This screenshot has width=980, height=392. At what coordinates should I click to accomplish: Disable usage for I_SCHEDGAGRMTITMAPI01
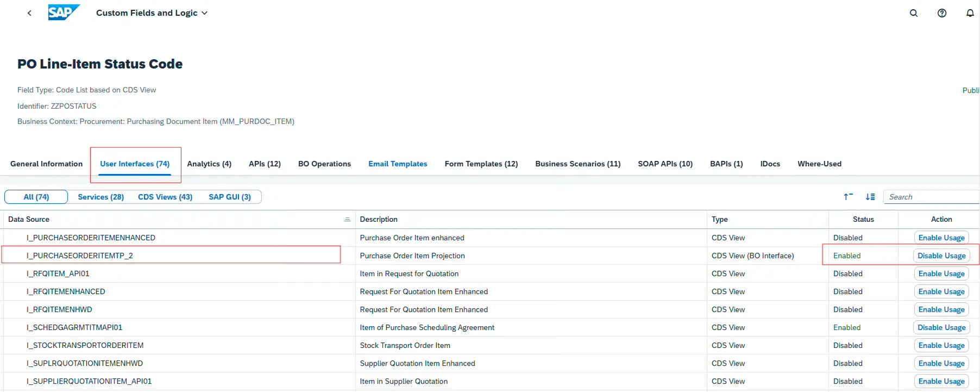(x=941, y=327)
